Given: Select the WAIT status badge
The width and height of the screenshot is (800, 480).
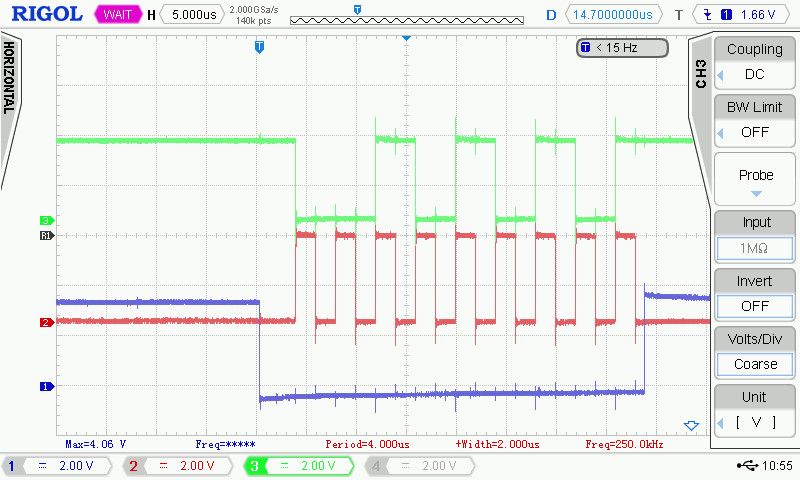Looking at the screenshot, I should click(x=118, y=14).
